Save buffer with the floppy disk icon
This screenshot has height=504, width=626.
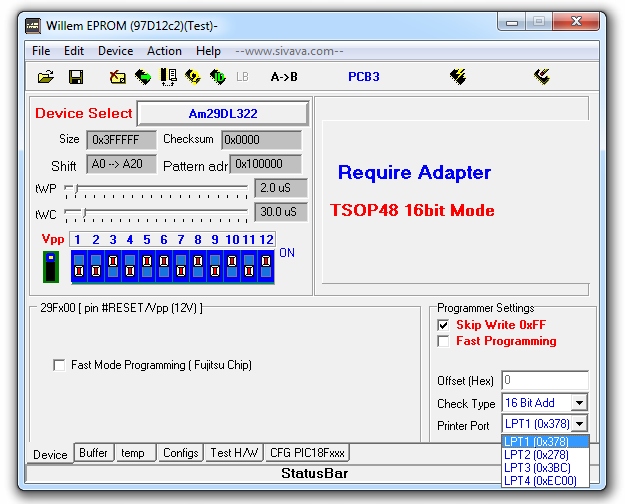(x=76, y=76)
